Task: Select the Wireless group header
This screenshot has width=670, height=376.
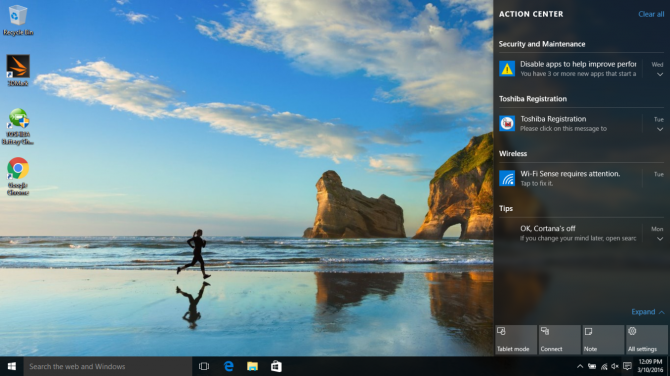Action: pyautogui.click(x=513, y=153)
